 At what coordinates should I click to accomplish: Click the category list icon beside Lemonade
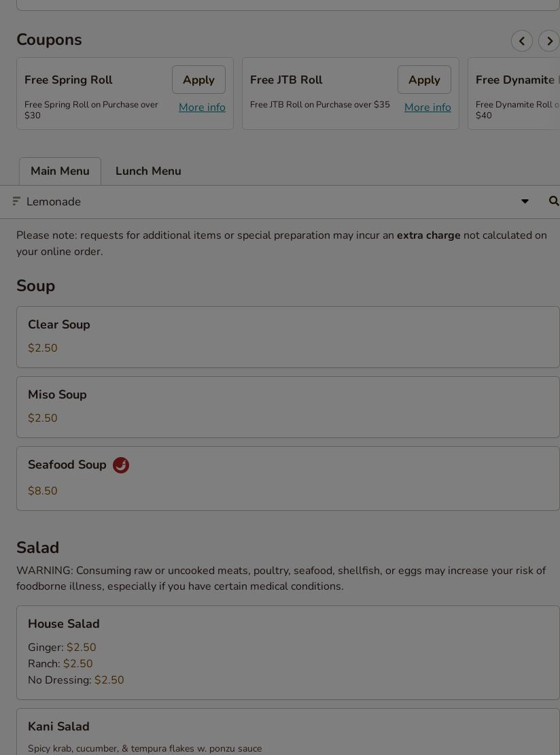pyautogui.click(x=16, y=201)
